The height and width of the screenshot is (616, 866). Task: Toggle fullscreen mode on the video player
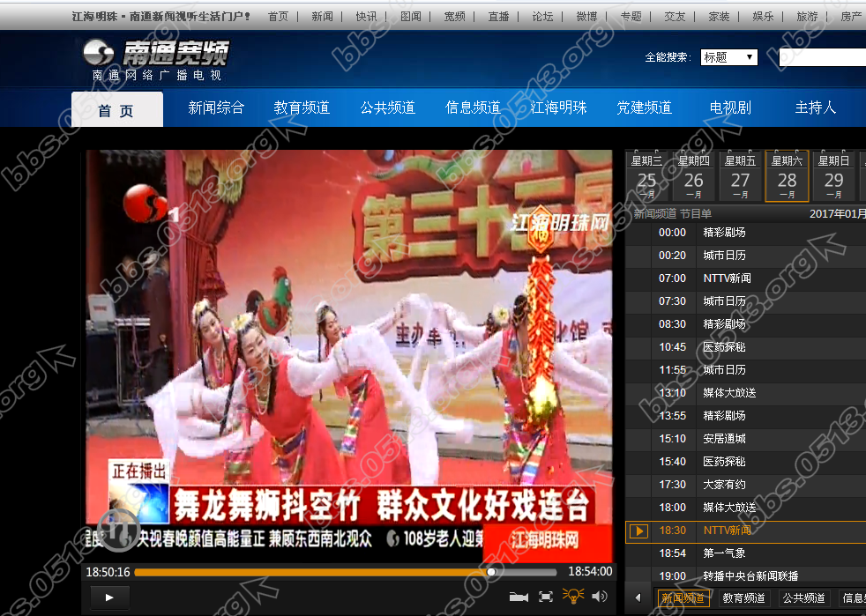(546, 596)
